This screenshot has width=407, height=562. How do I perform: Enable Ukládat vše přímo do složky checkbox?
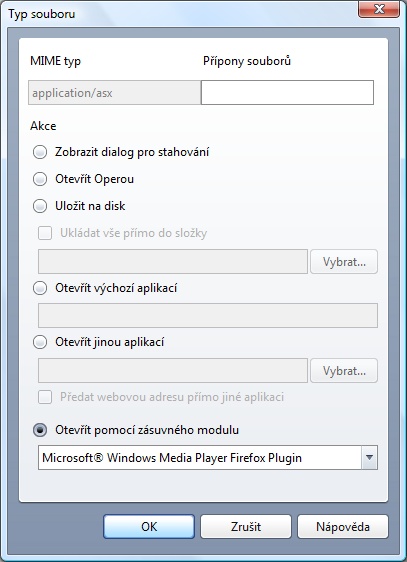pyautogui.click(x=45, y=233)
